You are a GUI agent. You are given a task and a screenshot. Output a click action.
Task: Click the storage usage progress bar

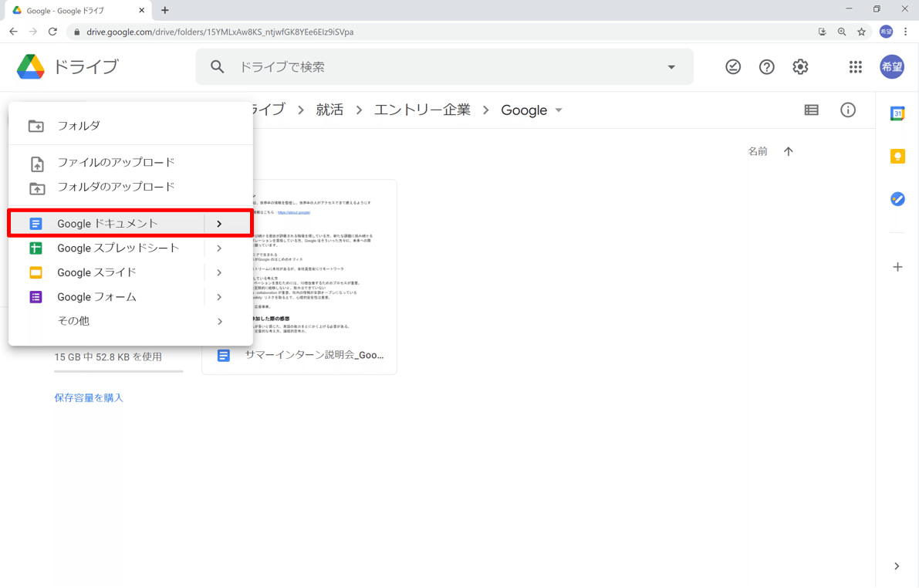tap(118, 372)
